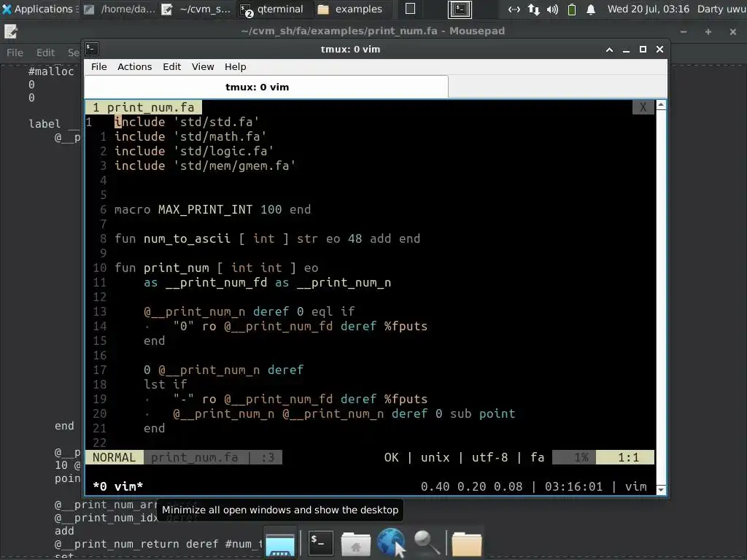Image resolution: width=747 pixels, height=560 pixels.
Task: Click the qterminal window menu icon
Action: 92,49
